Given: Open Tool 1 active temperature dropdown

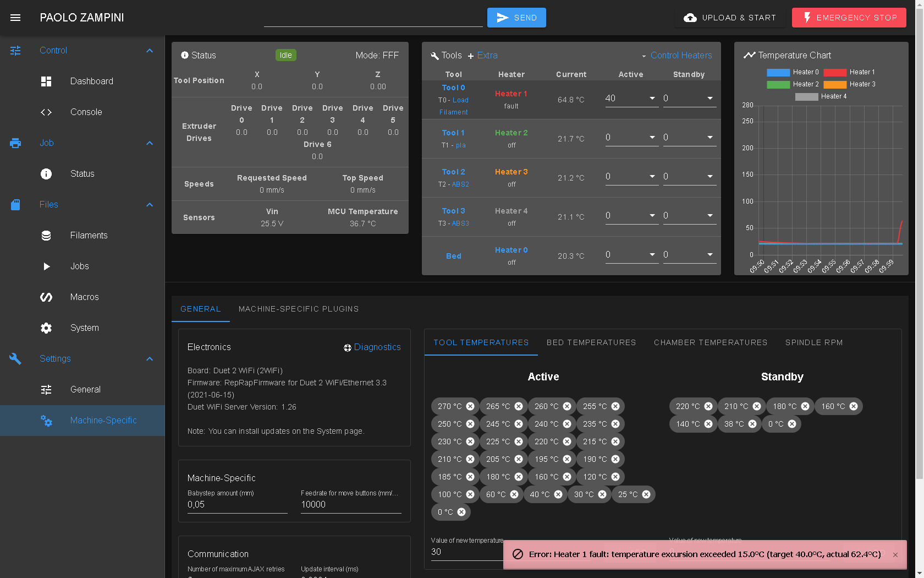Looking at the screenshot, I should (652, 138).
